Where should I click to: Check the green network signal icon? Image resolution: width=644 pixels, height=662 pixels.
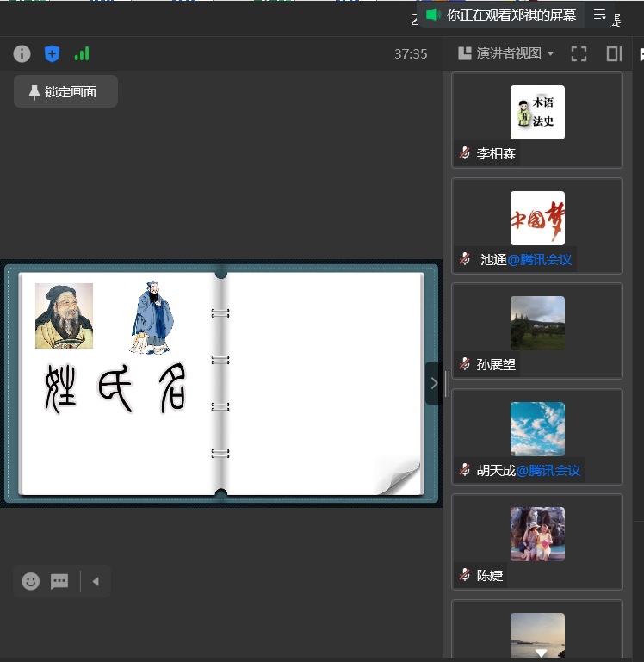pos(82,53)
